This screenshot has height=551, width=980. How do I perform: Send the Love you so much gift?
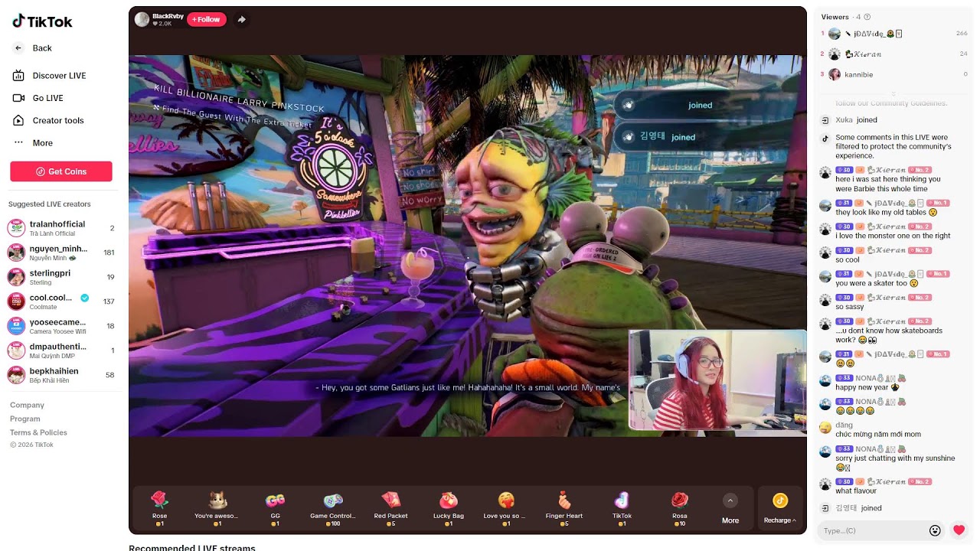pos(506,509)
